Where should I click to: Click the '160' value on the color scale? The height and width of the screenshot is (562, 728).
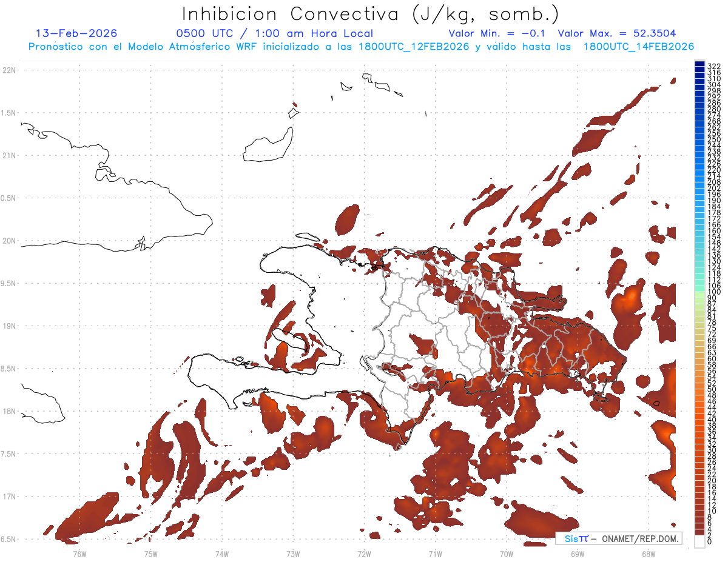pos(714,231)
